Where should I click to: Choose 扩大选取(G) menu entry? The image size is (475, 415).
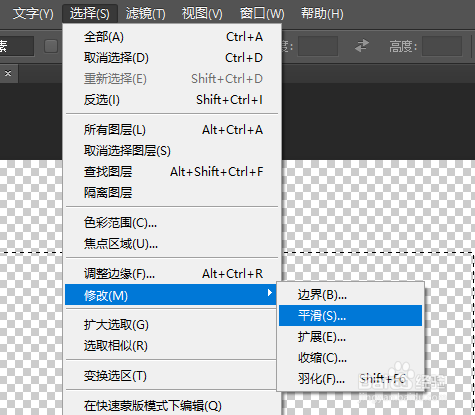[171, 325]
